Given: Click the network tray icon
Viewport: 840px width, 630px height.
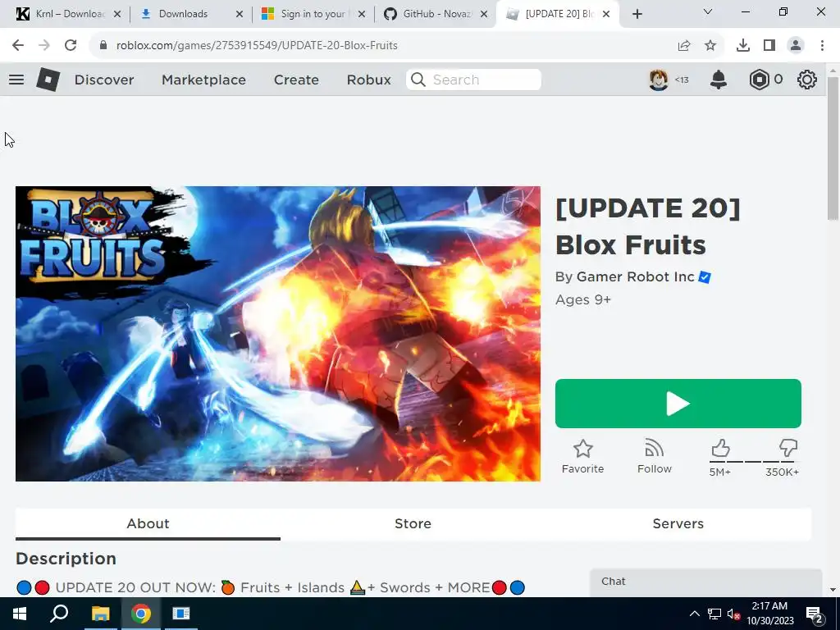Looking at the screenshot, I should click(x=714, y=614).
